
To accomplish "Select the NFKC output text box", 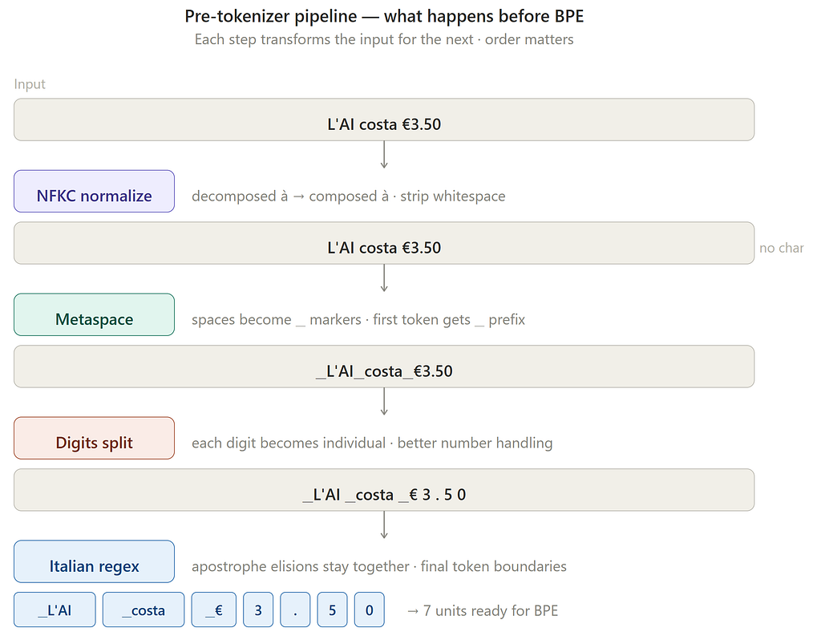I will tap(384, 243).
